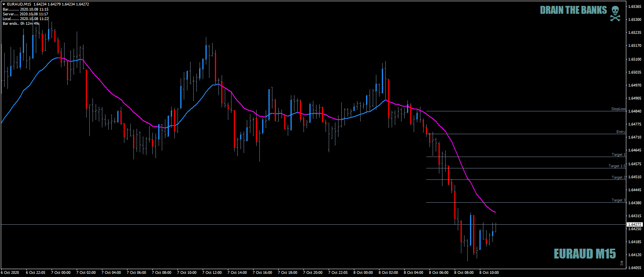
Task: Click the '7 Oct 06:00' time axis label
Action: pyautogui.click(x=136, y=273)
